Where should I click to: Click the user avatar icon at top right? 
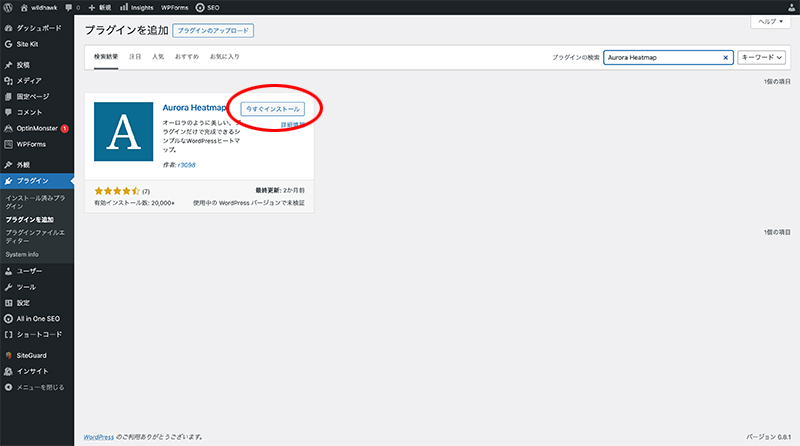tap(790, 7)
